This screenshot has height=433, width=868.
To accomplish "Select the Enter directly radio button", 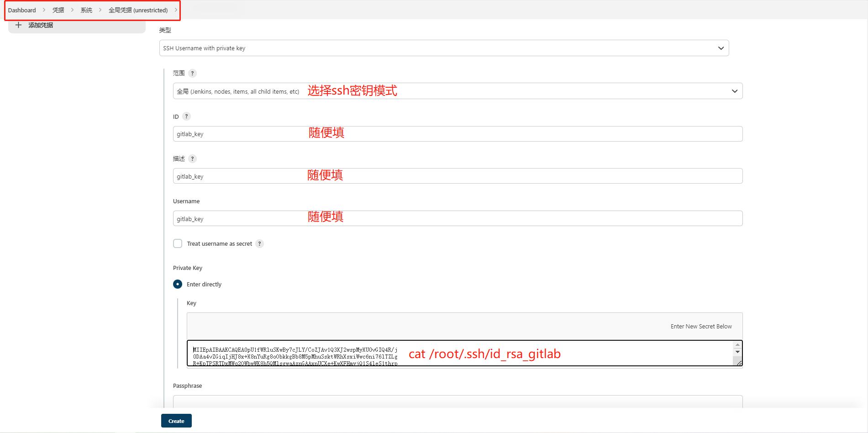I will (178, 284).
